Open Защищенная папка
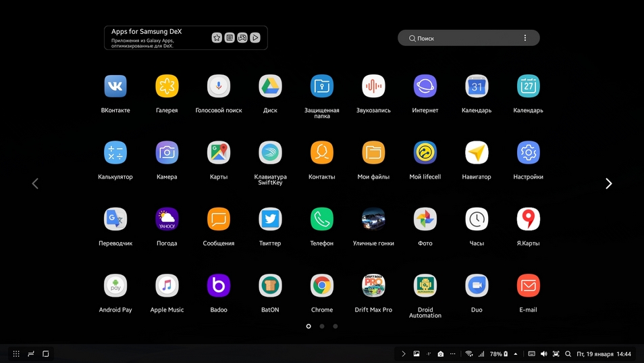Image resolution: width=644 pixels, height=363 pixels. click(x=322, y=86)
